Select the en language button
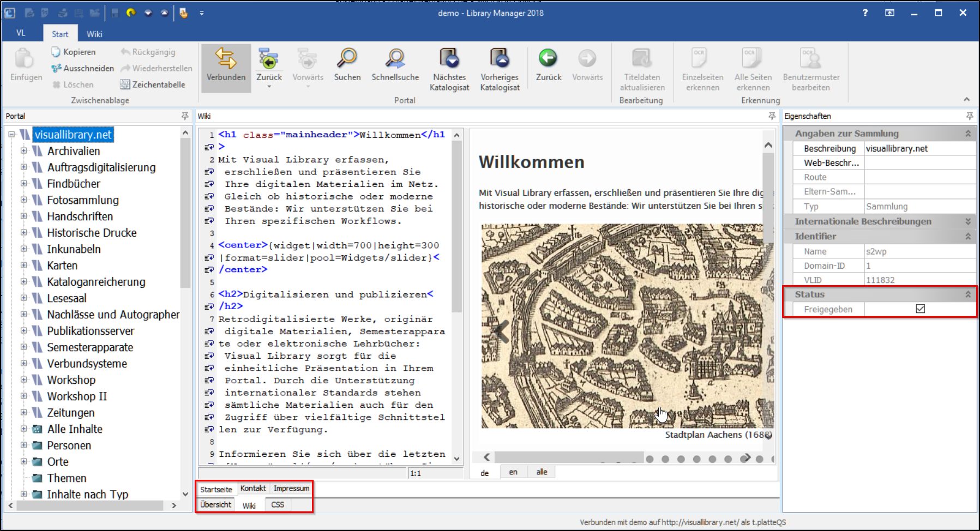Screen dimensions: 980x531 (513, 472)
